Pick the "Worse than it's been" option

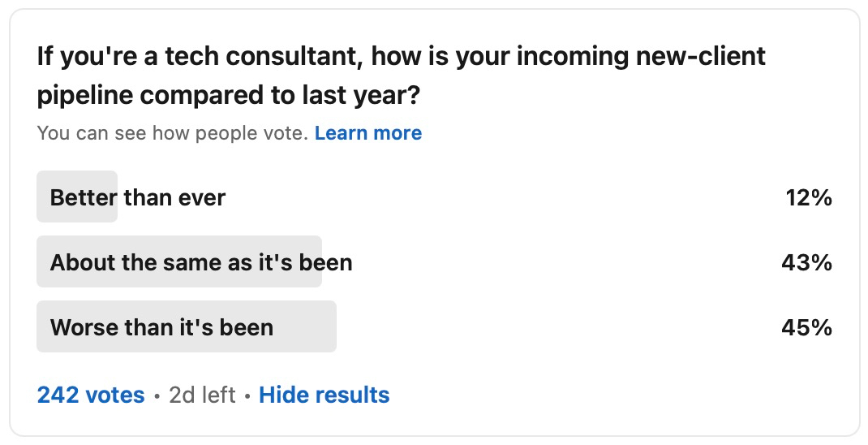click(161, 327)
